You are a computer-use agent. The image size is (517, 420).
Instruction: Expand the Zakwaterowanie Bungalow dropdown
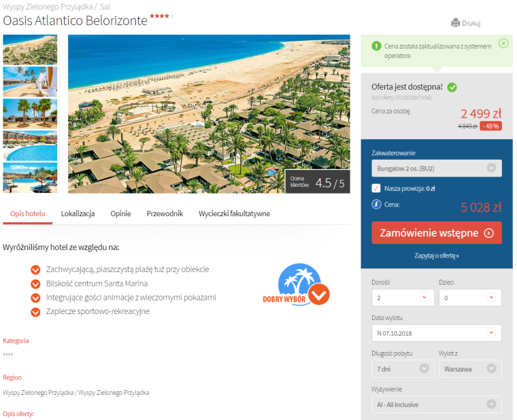(x=436, y=169)
